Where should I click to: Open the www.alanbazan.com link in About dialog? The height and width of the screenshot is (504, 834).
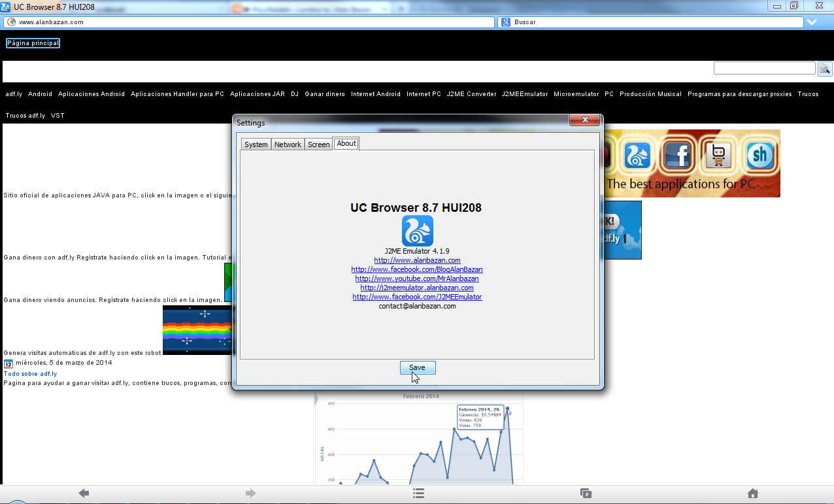pyautogui.click(x=416, y=260)
